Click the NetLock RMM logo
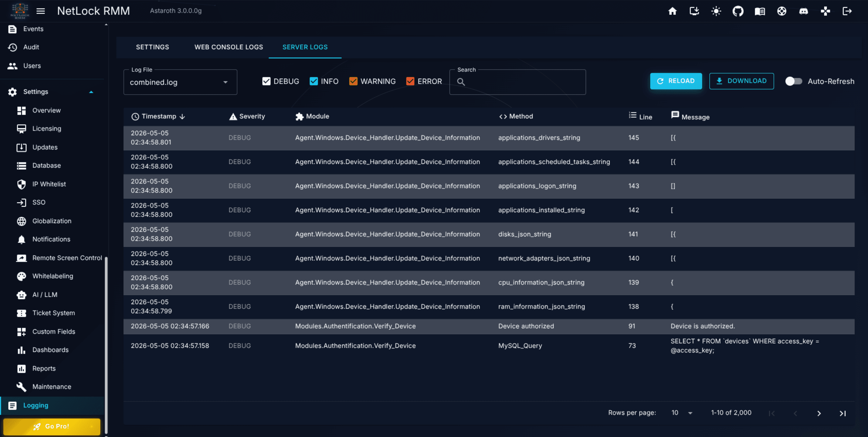 (x=20, y=11)
